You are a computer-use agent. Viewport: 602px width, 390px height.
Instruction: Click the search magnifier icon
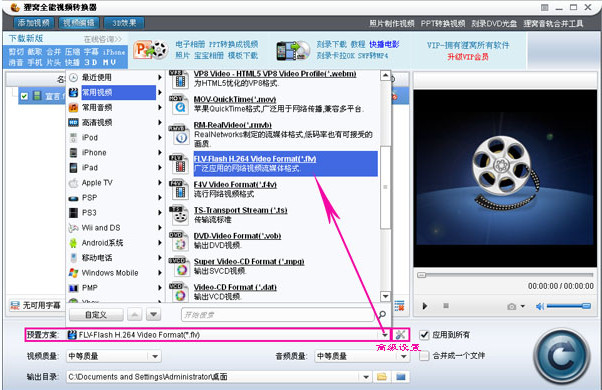[382, 315]
